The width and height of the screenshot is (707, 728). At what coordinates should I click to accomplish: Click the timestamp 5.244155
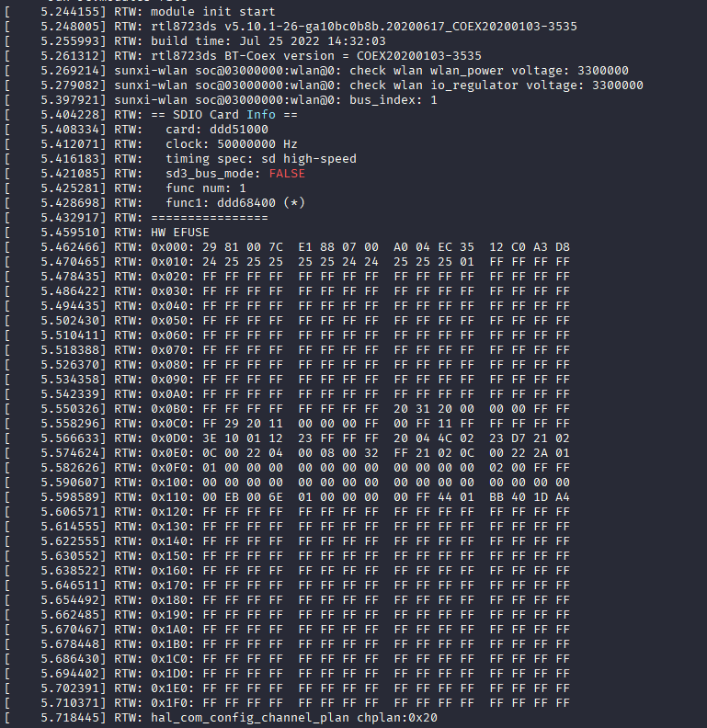tap(70, 12)
